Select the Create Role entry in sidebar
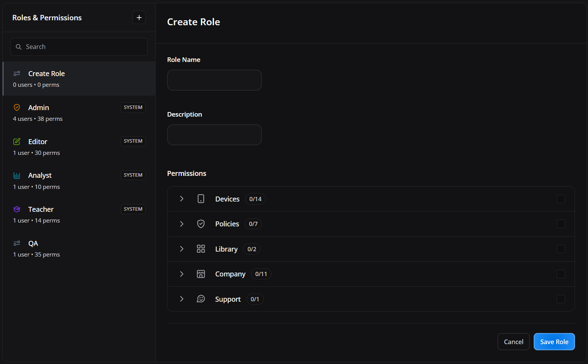Screen dimensions: 588x364 pyautogui.click(x=79, y=79)
